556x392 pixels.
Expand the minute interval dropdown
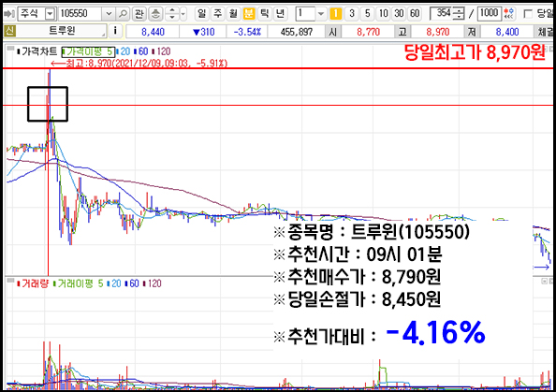point(321,14)
